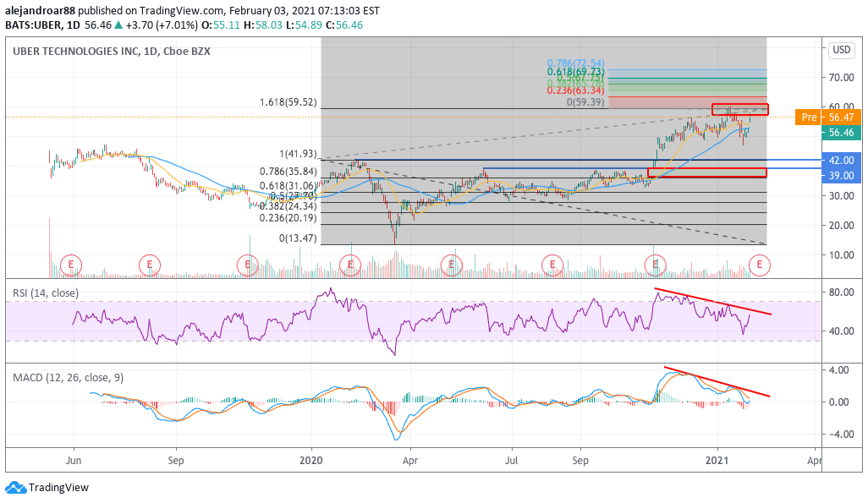The height and width of the screenshot is (503, 868).
Task: Click the leftmost earnings E marker
Action: tap(71, 265)
